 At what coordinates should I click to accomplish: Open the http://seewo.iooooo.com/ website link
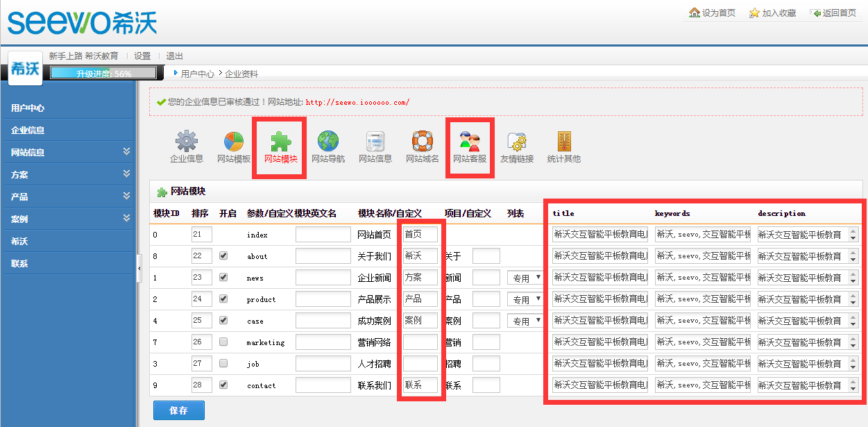[357, 102]
